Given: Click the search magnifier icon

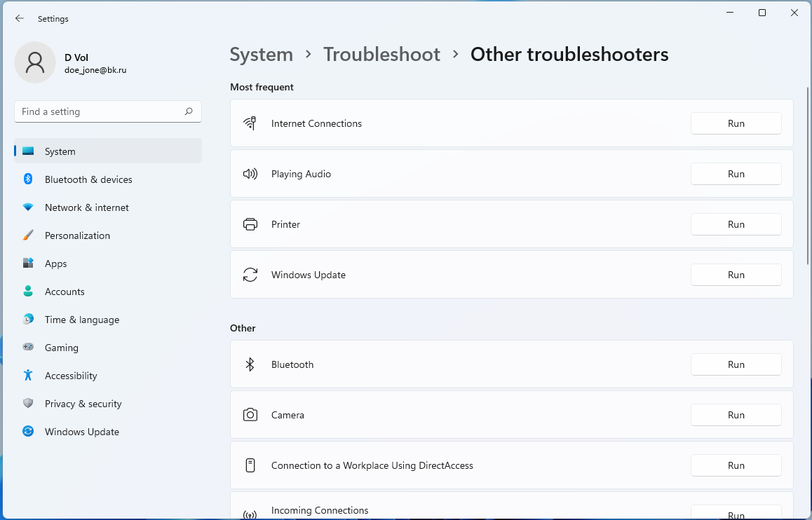Looking at the screenshot, I should click(x=189, y=111).
